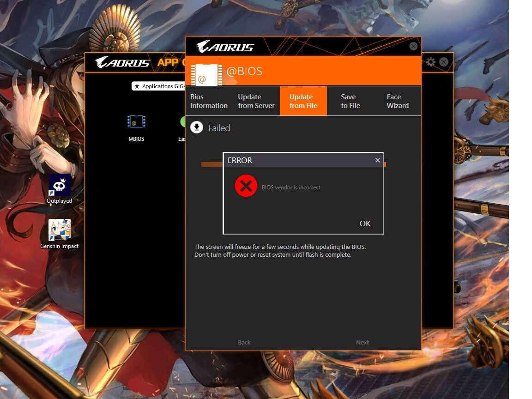Click the red error X icon
532x399 pixels.
tap(246, 186)
